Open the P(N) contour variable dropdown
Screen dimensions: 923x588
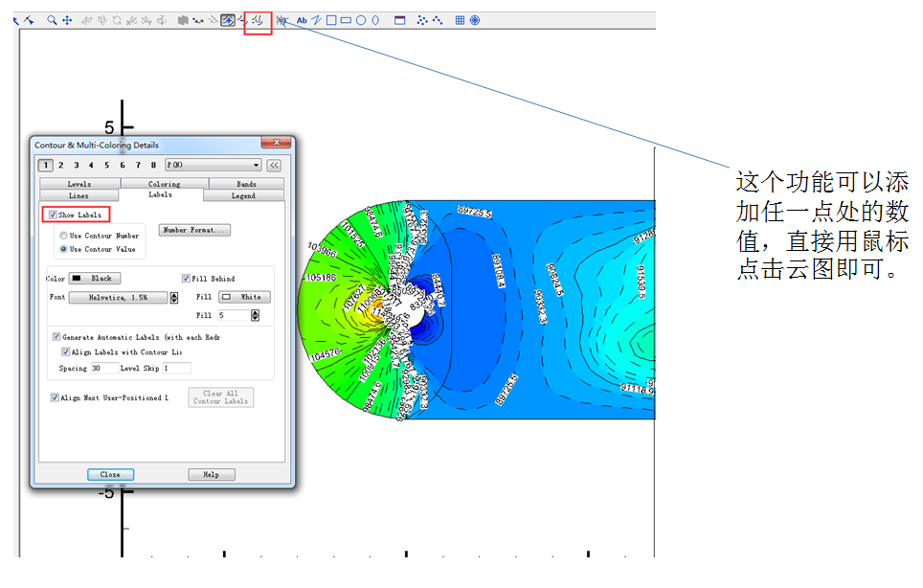pos(214,166)
